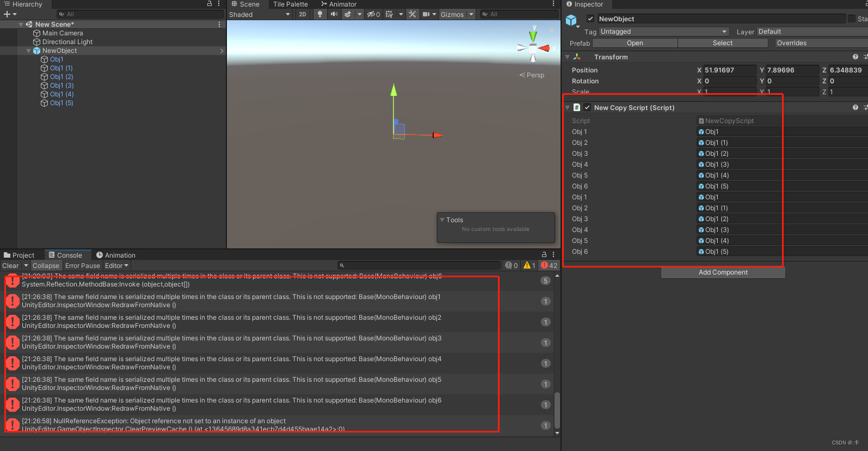Open Transform component help icon
This screenshot has width=868, height=451.
click(855, 57)
